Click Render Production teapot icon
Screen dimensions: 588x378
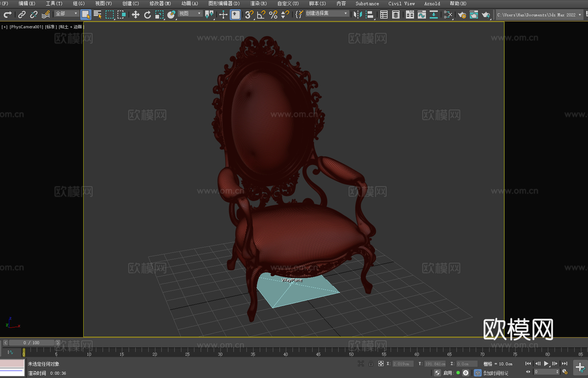pyautogui.click(x=486, y=14)
